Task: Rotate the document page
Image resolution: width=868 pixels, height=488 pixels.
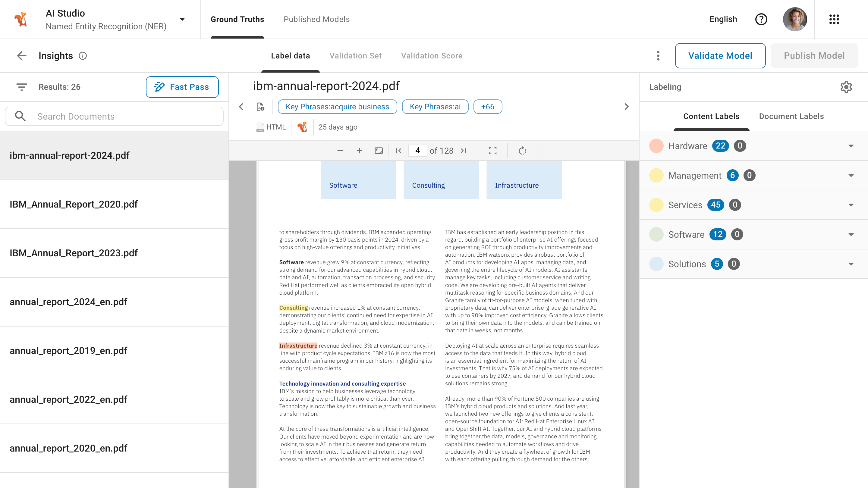Action: point(522,151)
